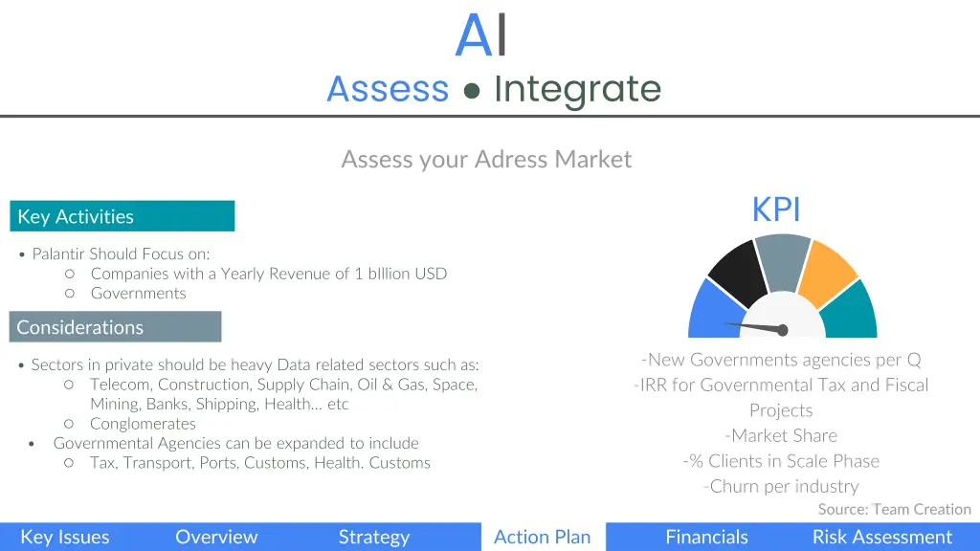980x551 pixels.
Task: Jump to the Risk Assessment tab
Action: 881,537
